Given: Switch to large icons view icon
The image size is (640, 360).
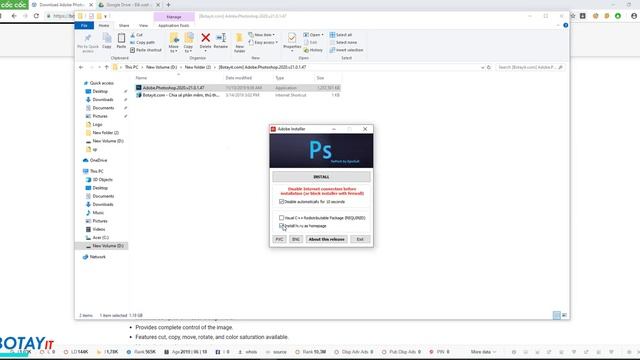Looking at the screenshot, I should coord(564,315).
